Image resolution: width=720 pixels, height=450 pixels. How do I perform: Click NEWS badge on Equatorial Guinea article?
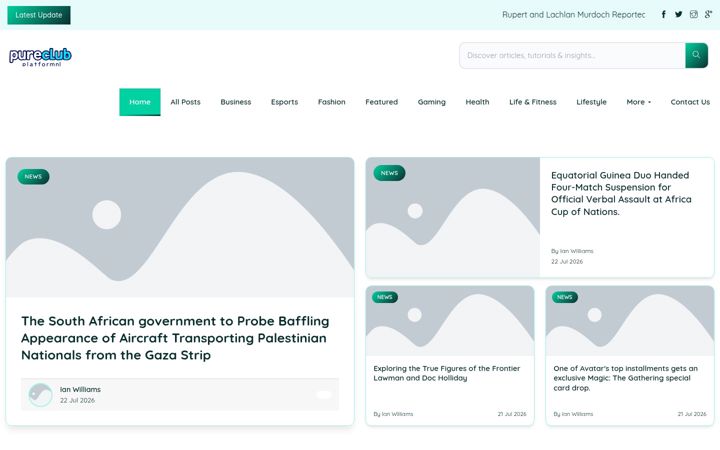coord(389,173)
